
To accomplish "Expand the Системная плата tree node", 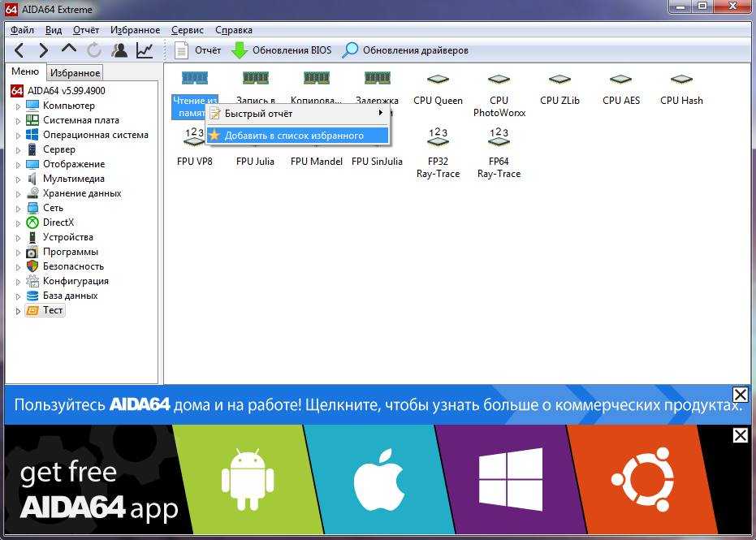I will 19,121.
